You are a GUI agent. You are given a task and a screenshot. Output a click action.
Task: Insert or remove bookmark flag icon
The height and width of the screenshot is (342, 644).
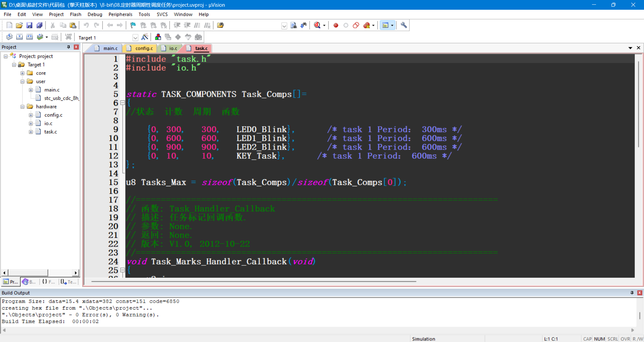(133, 25)
